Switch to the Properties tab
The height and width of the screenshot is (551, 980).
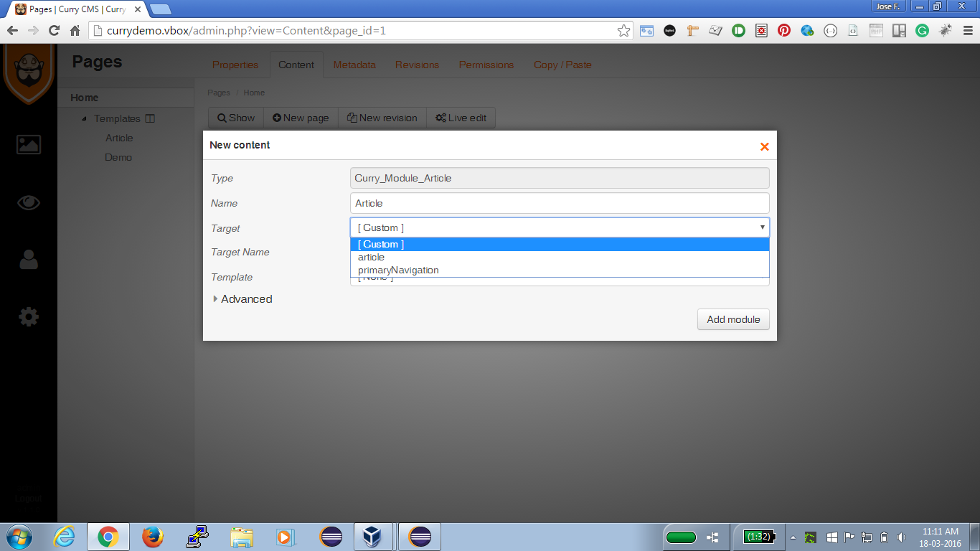235,65
